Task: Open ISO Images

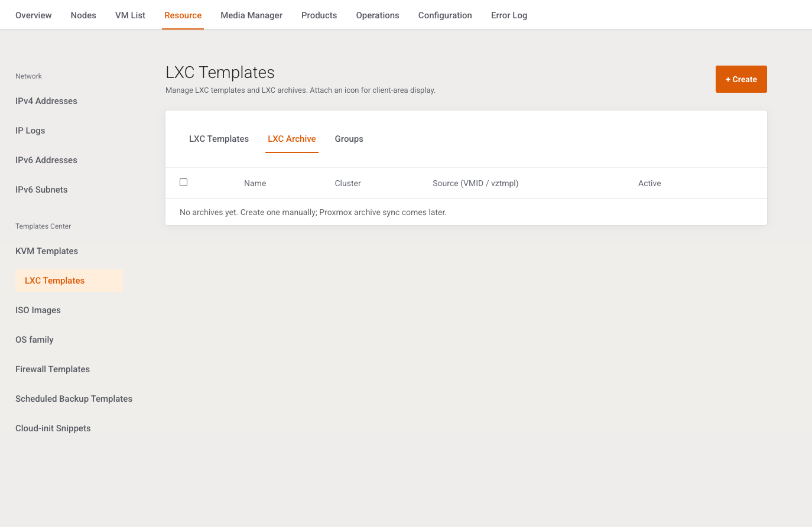Action: (38, 310)
